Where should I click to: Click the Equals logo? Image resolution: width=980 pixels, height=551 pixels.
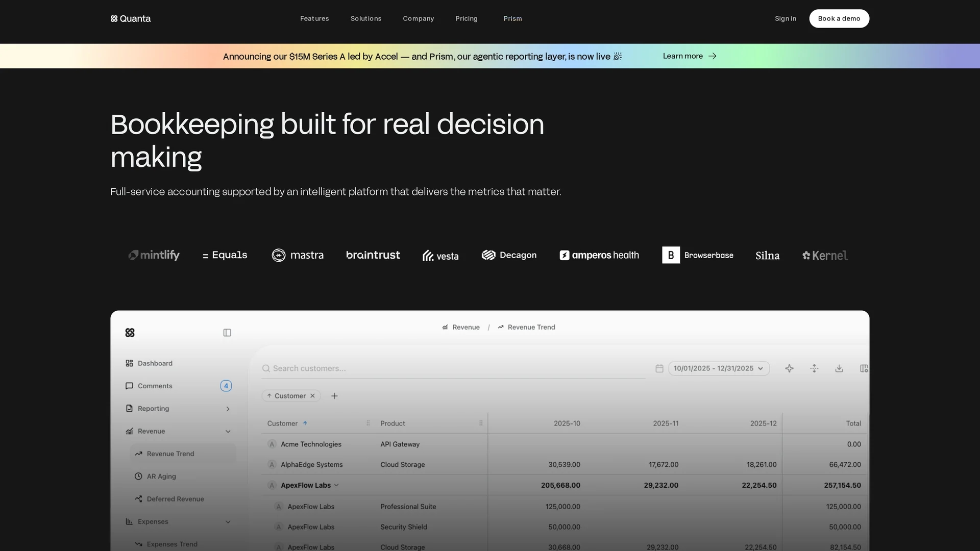tap(225, 255)
